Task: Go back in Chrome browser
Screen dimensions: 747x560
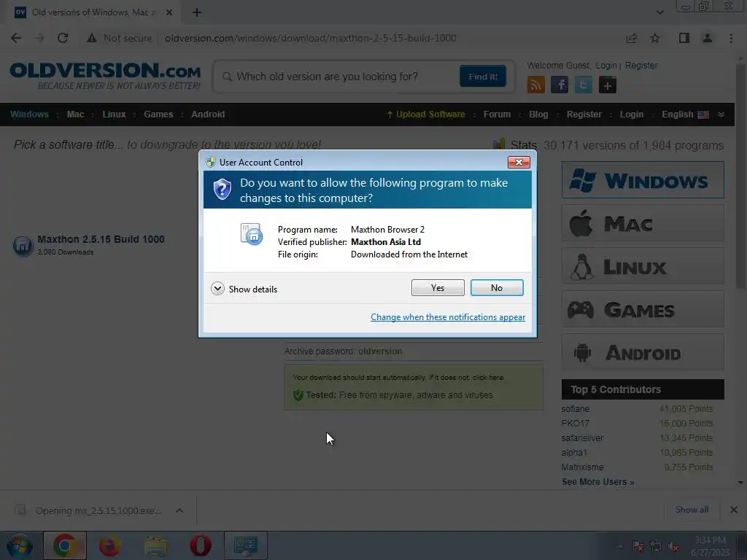Action: 16,38
